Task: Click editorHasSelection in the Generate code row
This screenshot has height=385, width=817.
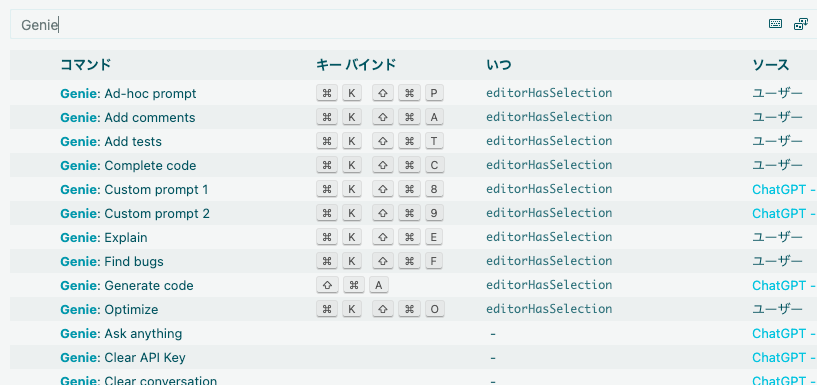Action: tap(549, 285)
